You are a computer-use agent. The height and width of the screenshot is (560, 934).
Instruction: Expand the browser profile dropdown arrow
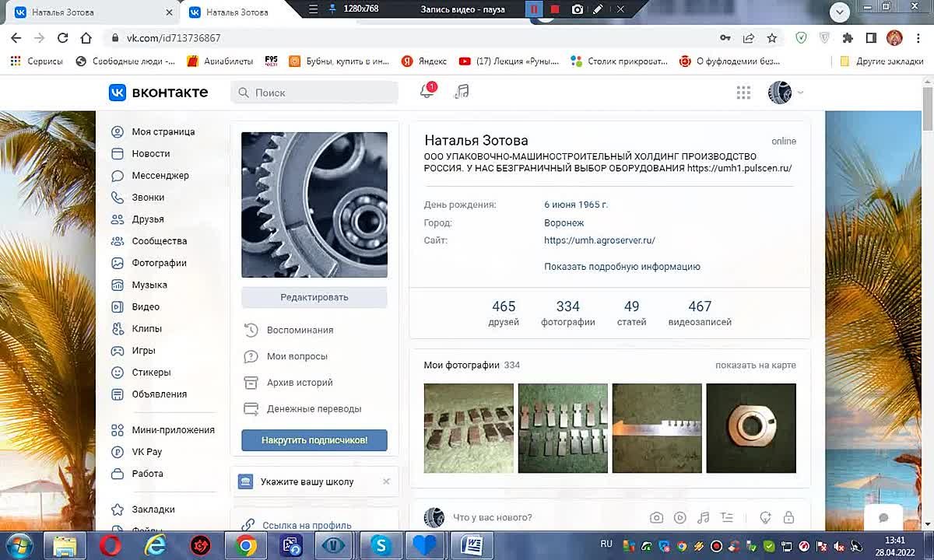click(839, 12)
